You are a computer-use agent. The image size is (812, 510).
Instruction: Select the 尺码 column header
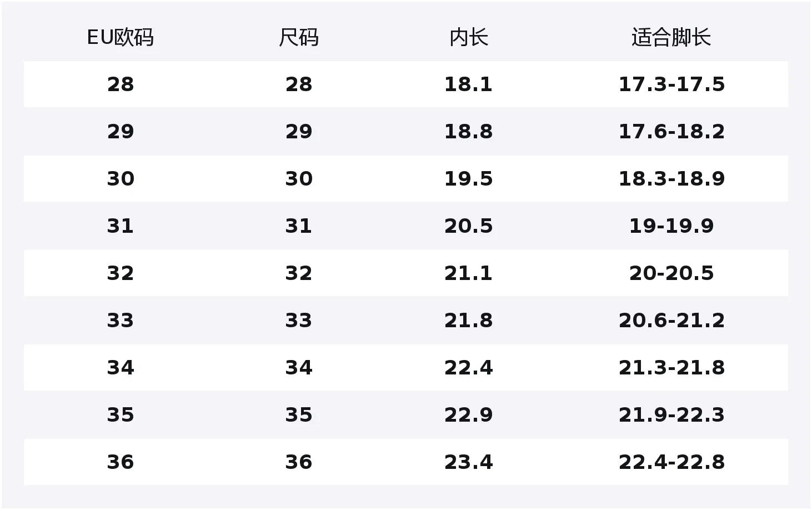click(x=299, y=38)
